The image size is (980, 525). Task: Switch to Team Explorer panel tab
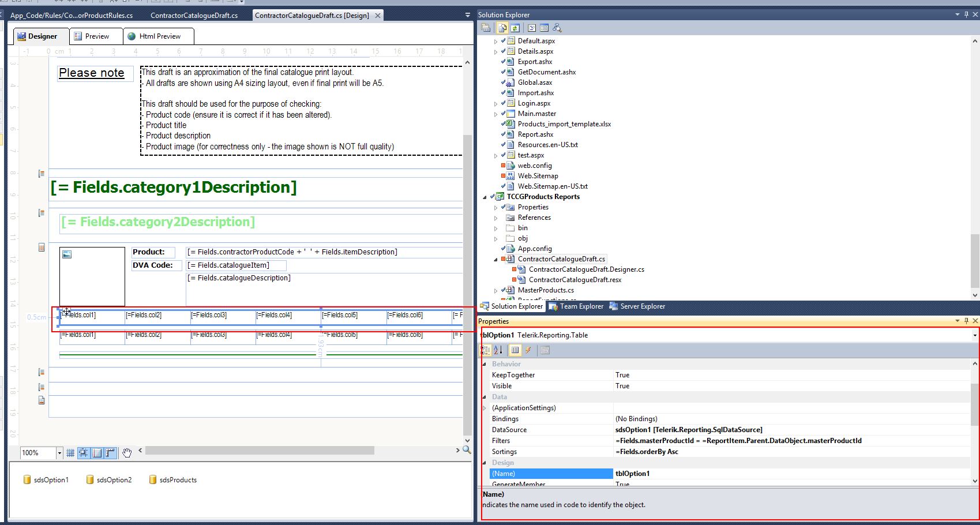pyautogui.click(x=576, y=306)
